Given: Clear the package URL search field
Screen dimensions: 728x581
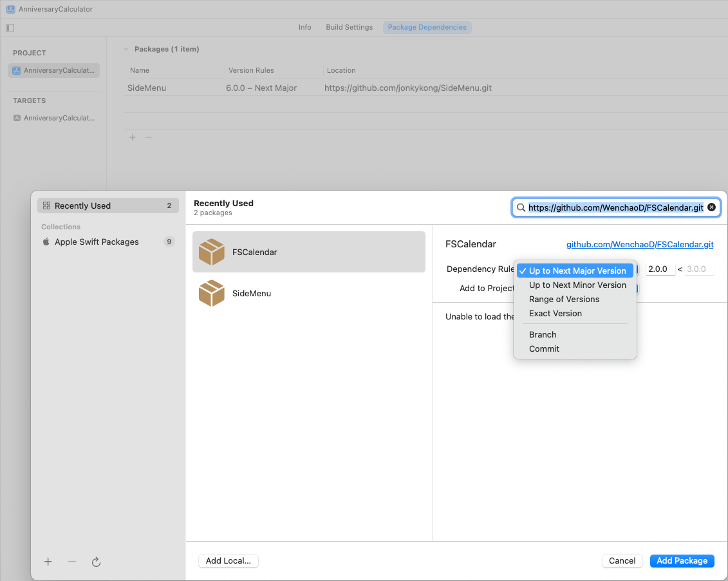Looking at the screenshot, I should coord(711,207).
